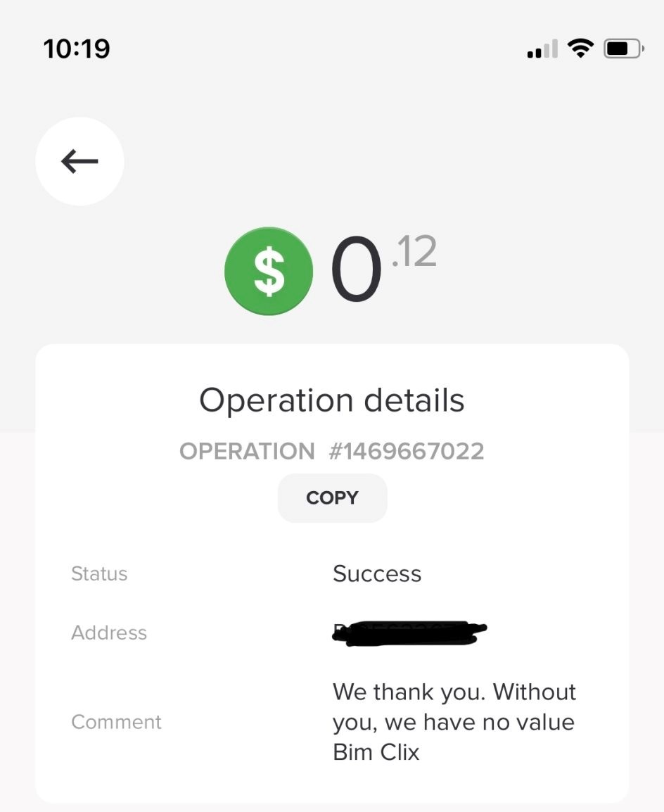Click the blacked-out address value

coord(409,633)
